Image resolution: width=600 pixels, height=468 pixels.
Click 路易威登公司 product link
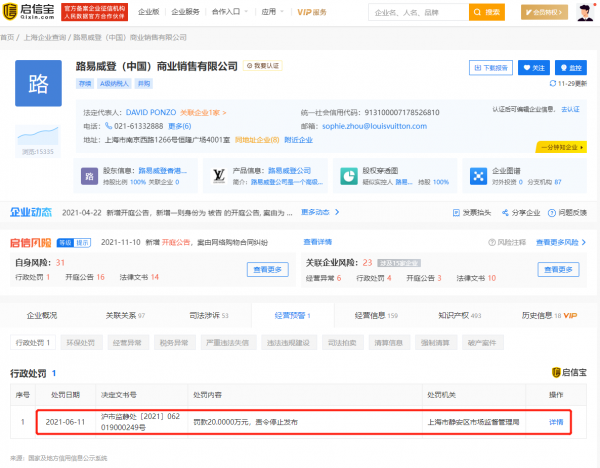point(289,171)
